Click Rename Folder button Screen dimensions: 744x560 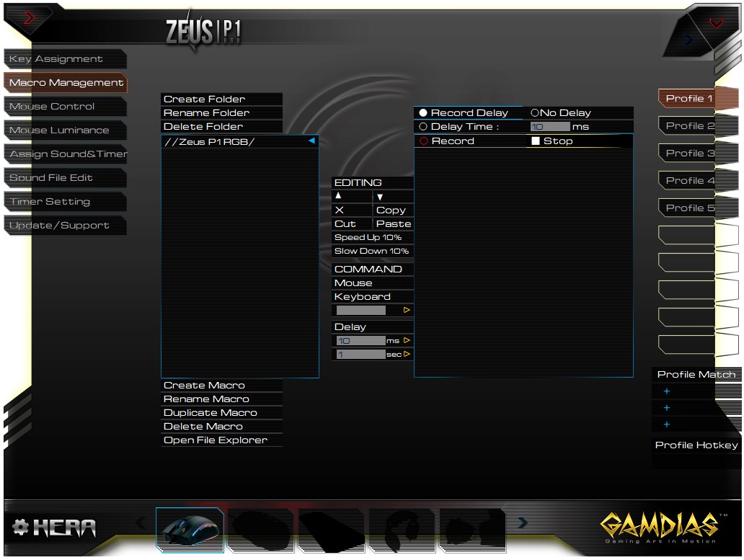(x=221, y=113)
